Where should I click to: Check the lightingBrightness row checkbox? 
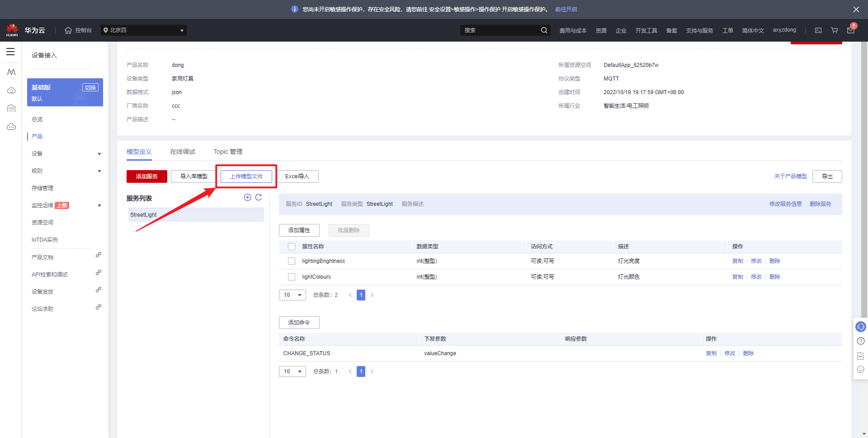tap(292, 261)
